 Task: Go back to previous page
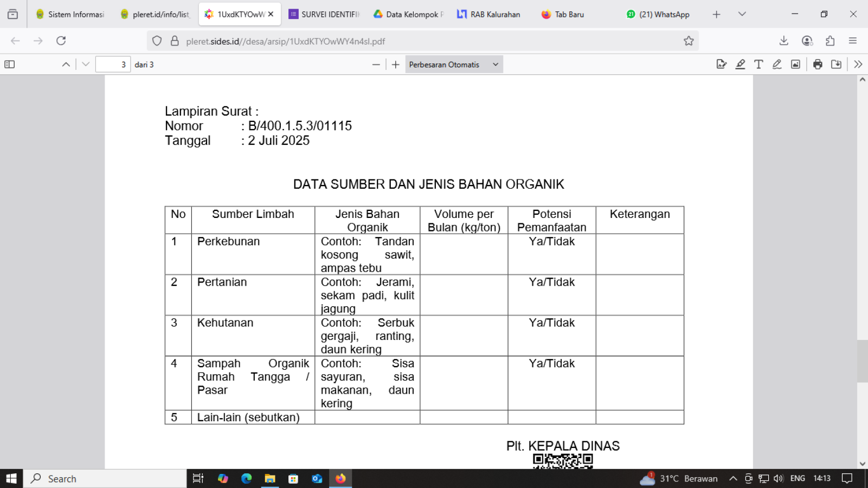[15, 41]
